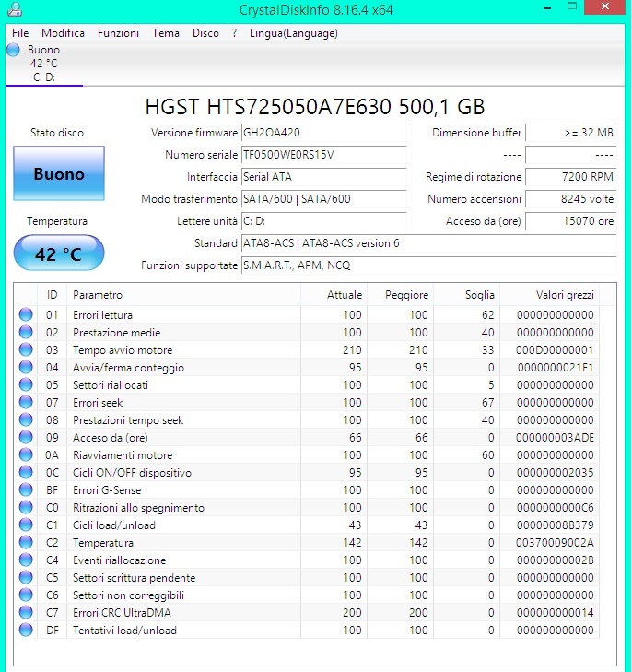Select the Settori riallocati parameter name
632x672 pixels.
111,385
